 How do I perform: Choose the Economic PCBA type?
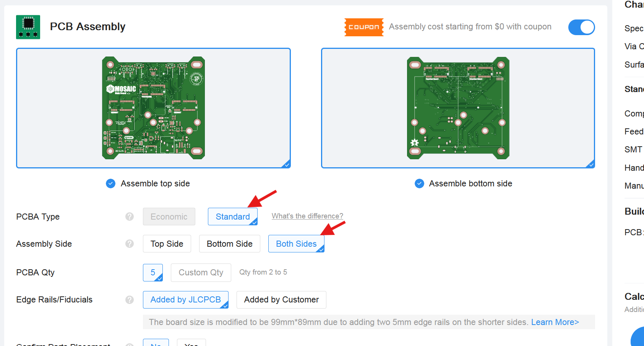coord(169,217)
